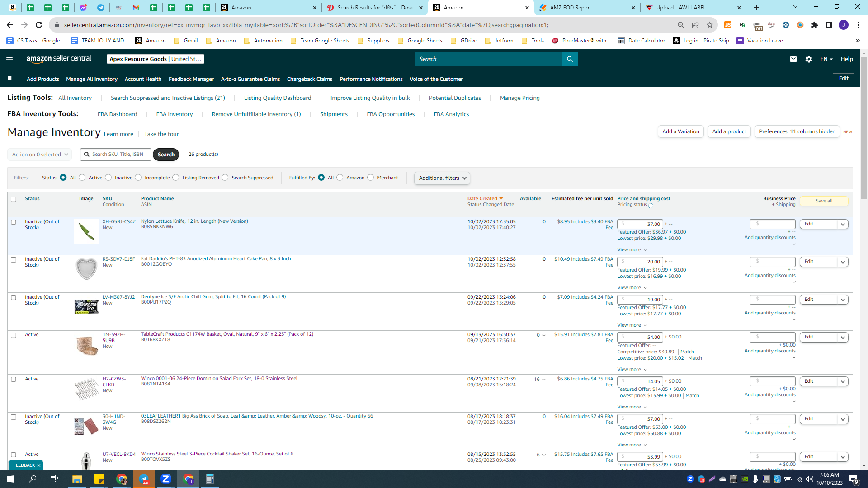Open Chrome's three-dot menu

point(858,25)
